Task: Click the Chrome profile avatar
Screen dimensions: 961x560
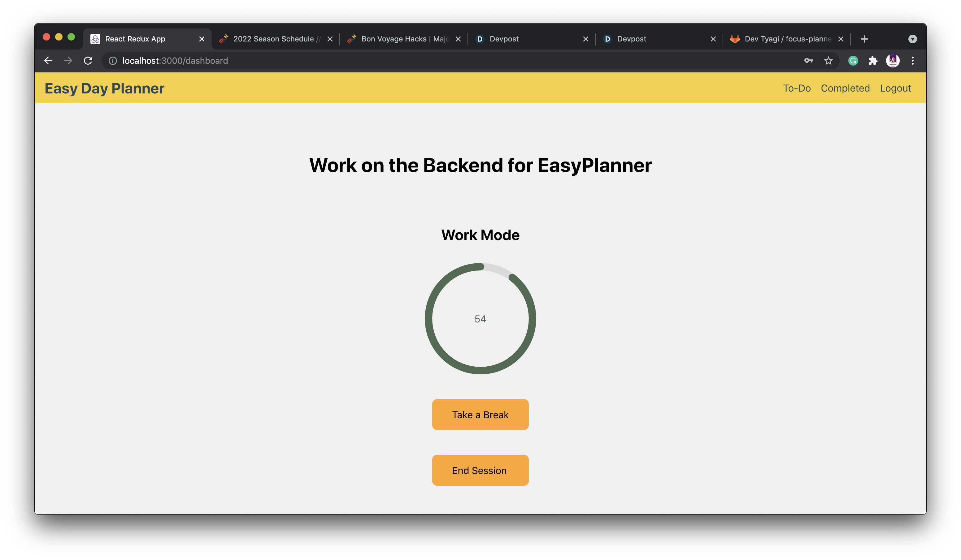Action: [x=892, y=61]
